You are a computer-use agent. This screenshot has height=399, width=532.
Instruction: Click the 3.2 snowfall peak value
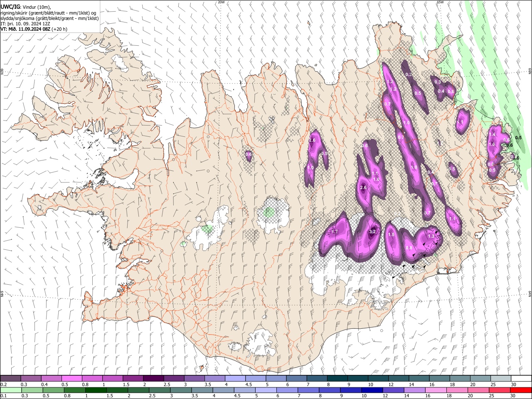(x=372, y=232)
